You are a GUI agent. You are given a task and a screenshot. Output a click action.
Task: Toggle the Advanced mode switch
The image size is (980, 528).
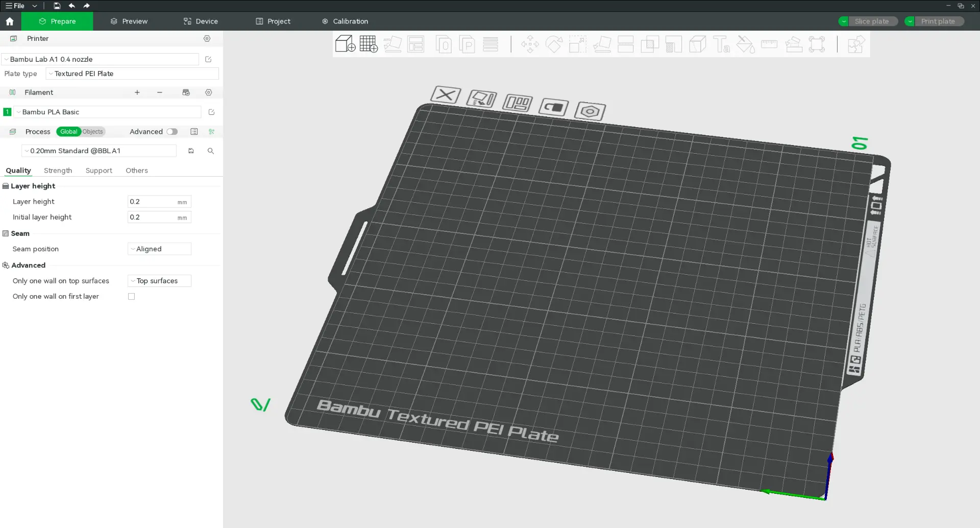[x=172, y=132]
